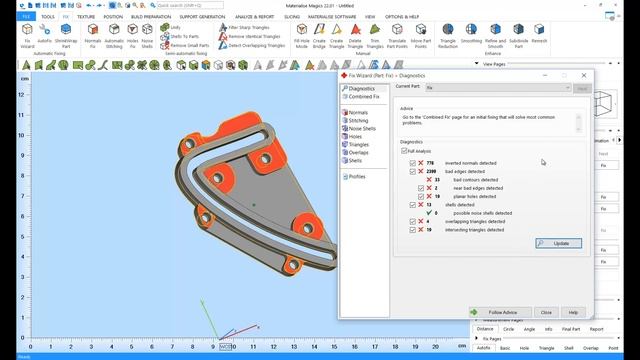The image size is (640, 360).
Task: Run Automatic Stitching from the ribbon
Action: 114,36
